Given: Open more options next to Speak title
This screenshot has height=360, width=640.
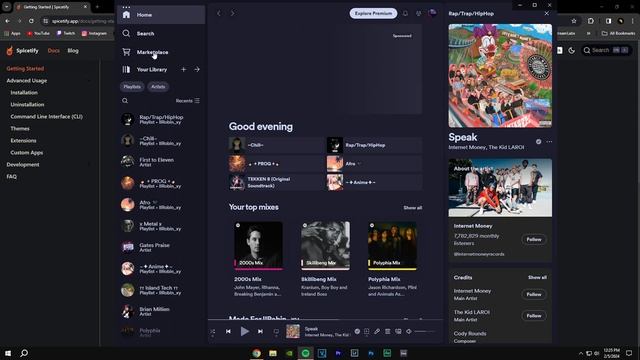Looking at the screenshot, I should point(549,142).
